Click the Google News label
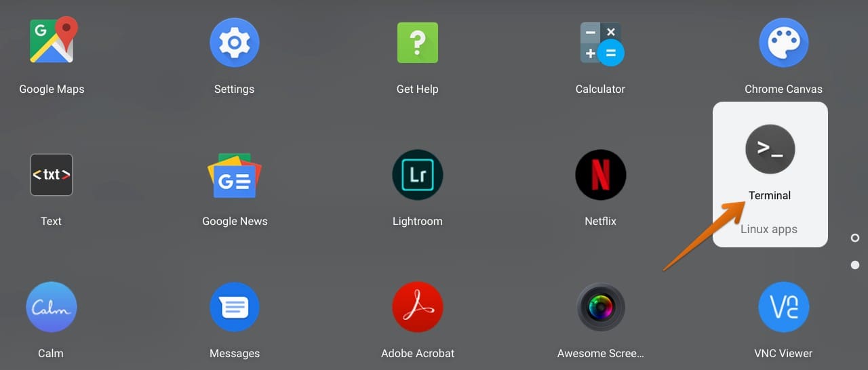The width and height of the screenshot is (868, 370). click(x=235, y=221)
